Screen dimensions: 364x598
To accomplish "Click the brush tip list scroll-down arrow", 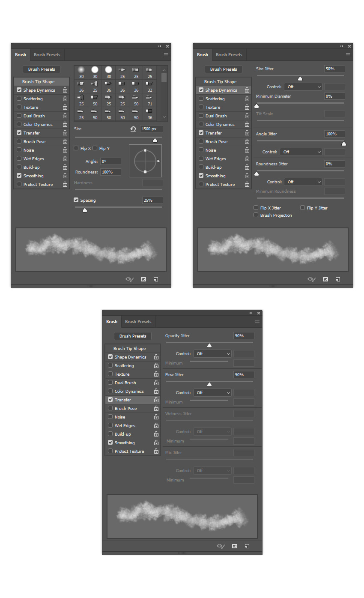I will point(164,117).
